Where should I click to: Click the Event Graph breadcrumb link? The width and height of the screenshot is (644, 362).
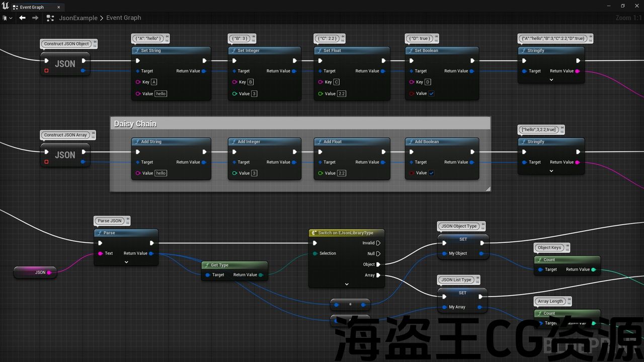tap(123, 18)
